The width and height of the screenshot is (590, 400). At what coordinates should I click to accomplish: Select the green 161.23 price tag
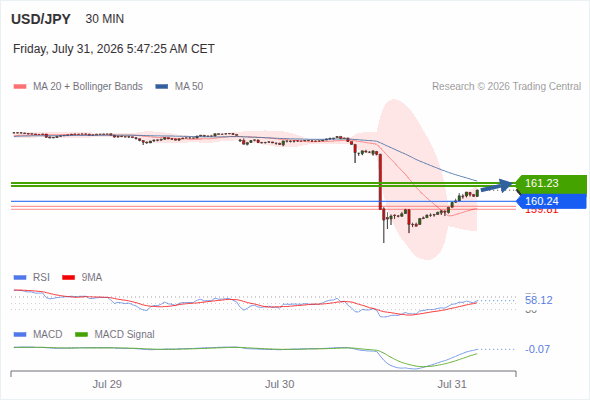(551, 183)
